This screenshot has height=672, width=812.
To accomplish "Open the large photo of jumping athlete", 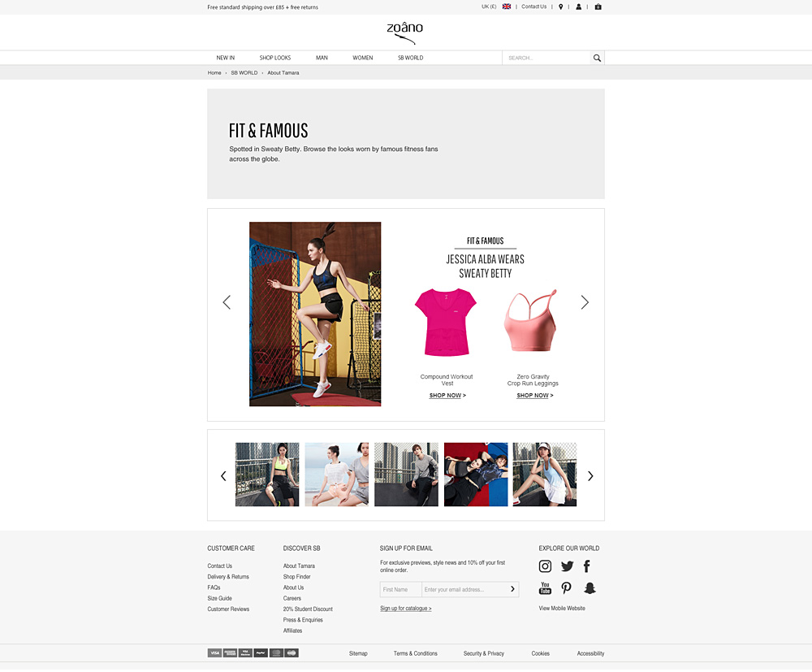I will click(315, 314).
